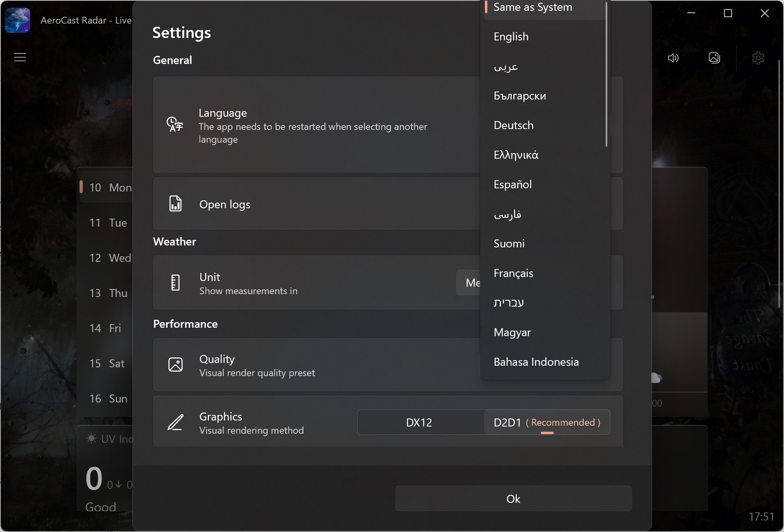
Task: Select Same as System language option
Action: (533, 7)
